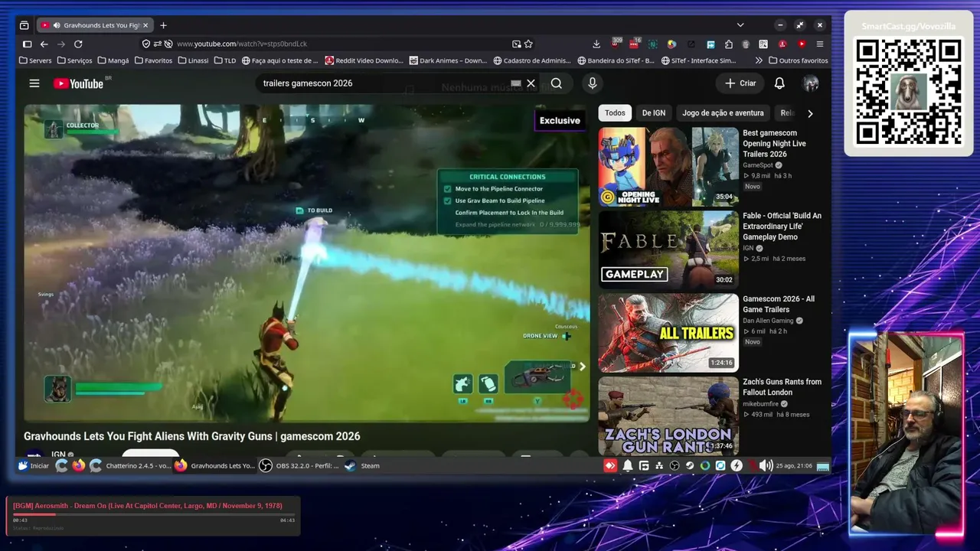
Task: Open the Outros favoritos folder
Action: [x=798, y=60]
